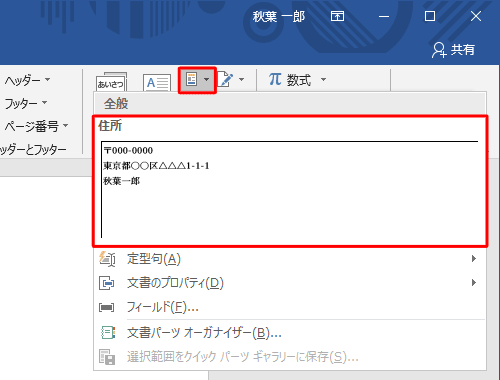Viewport: 500px width, 380px height.
Task: Click the 共有 share button
Action: point(453,50)
